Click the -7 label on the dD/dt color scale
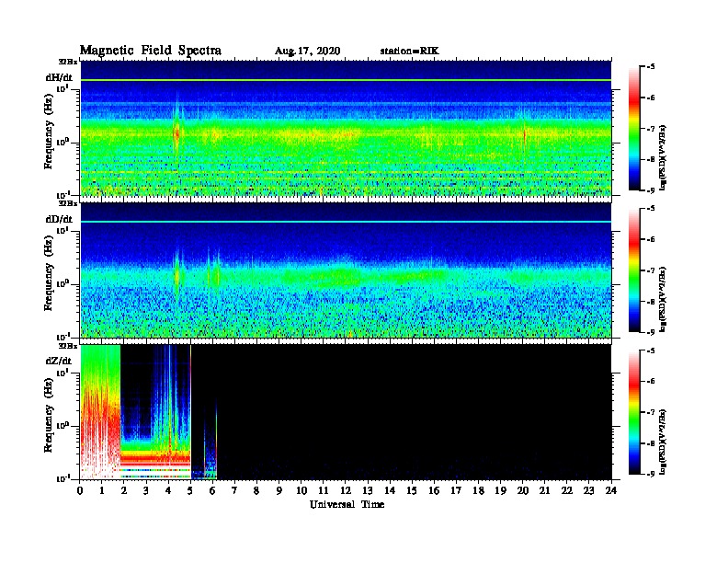The image size is (728, 563). coord(649,270)
